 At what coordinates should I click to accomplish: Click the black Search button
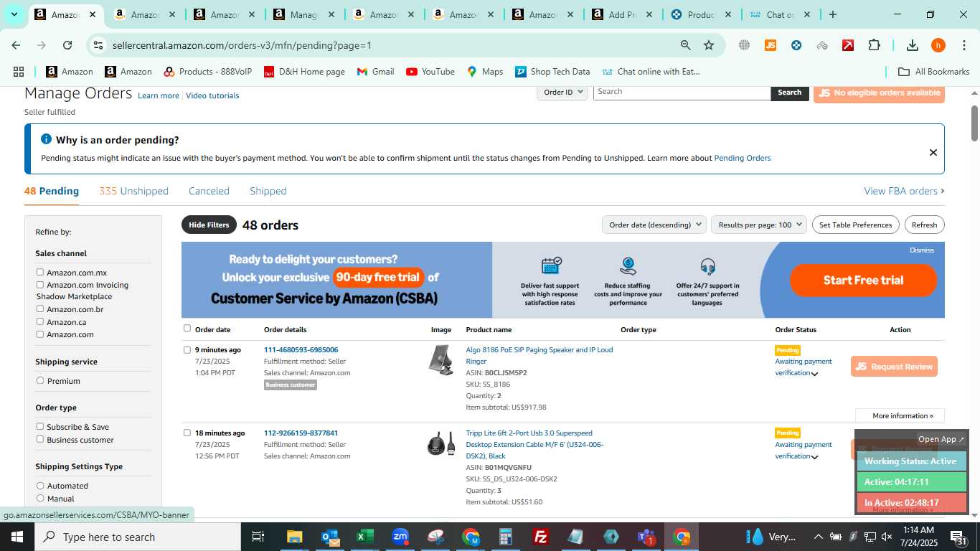pos(790,92)
